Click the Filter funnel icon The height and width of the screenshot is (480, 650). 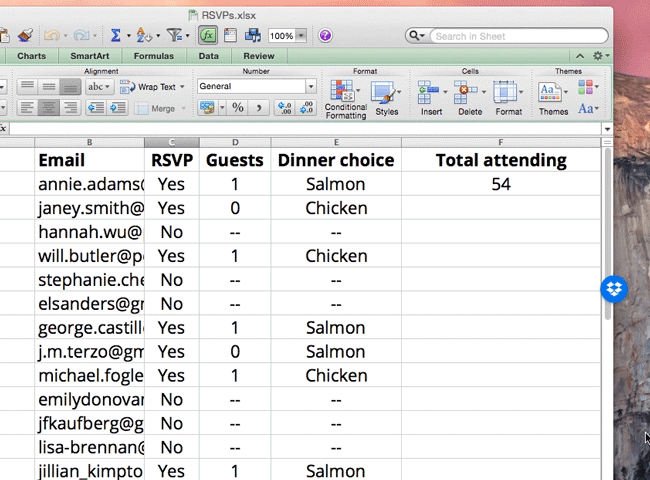click(175, 36)
